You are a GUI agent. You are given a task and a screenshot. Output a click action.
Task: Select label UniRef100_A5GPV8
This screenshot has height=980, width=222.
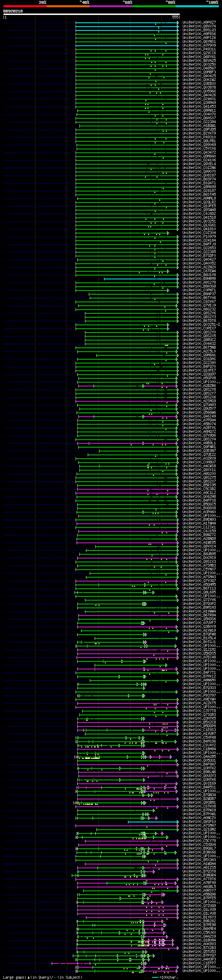(199, 378)
